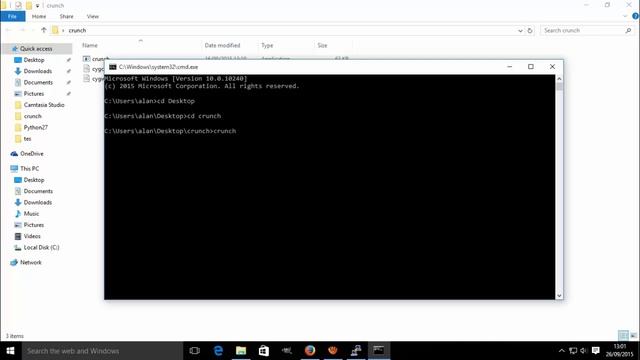Open the Windows Start menu

pos(11,351)
